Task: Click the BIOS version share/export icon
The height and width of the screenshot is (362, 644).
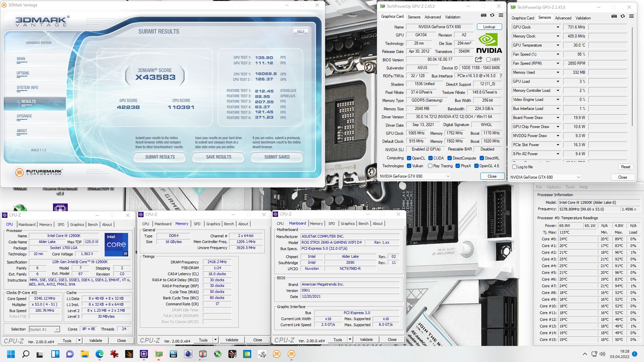Action: pyautogui.click(x=479, y=59)
